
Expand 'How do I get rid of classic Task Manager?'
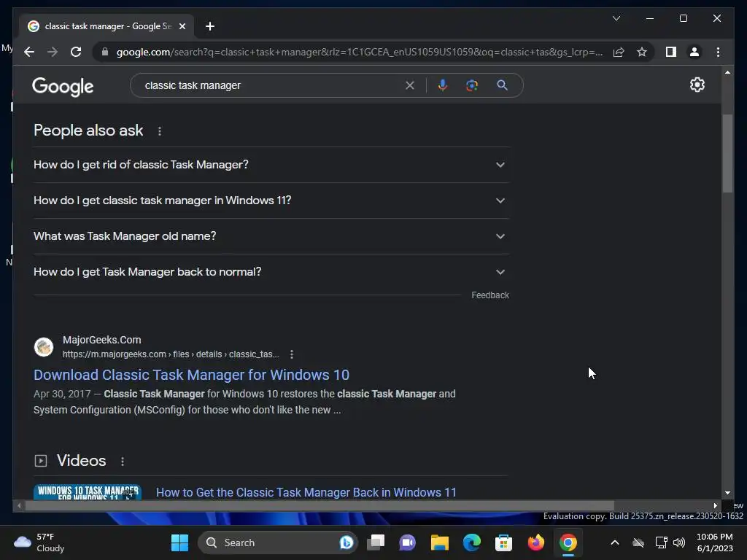(271, 165)
